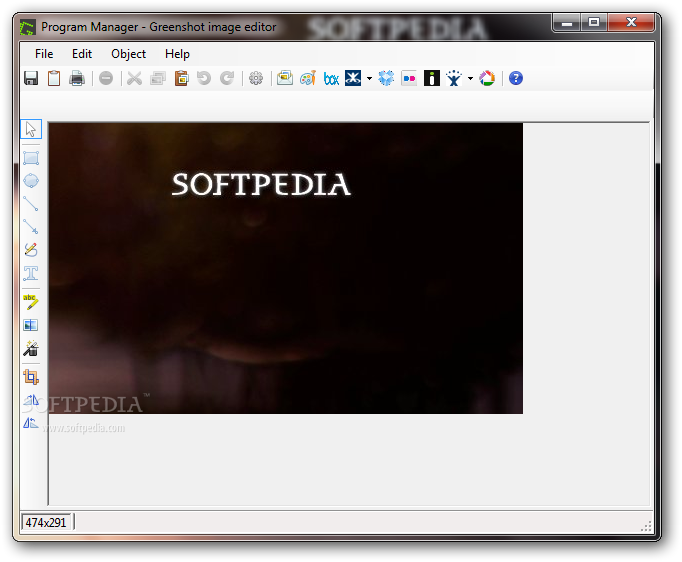Select the Draw line tool
This screenshot has width=682, height=562.
(x=31, y=204)
